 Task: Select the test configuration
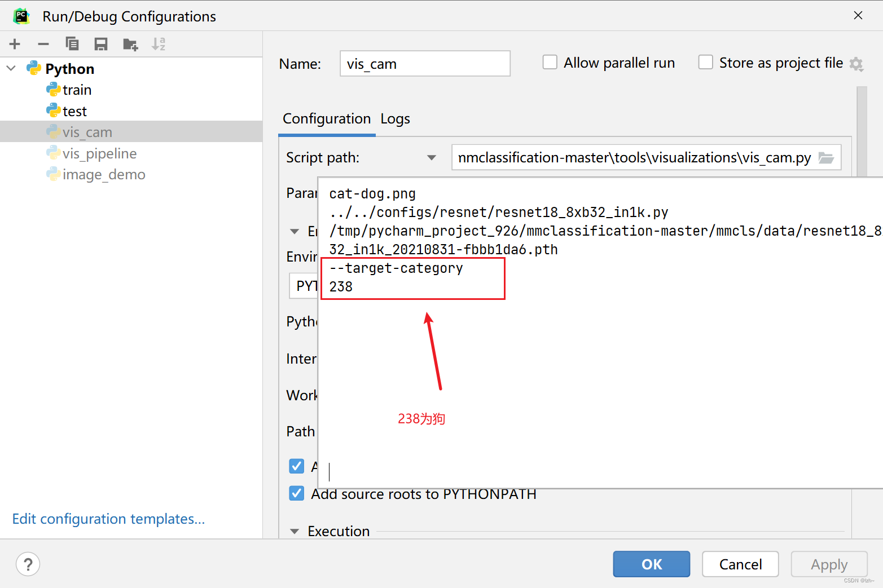(x=131, y=111)
